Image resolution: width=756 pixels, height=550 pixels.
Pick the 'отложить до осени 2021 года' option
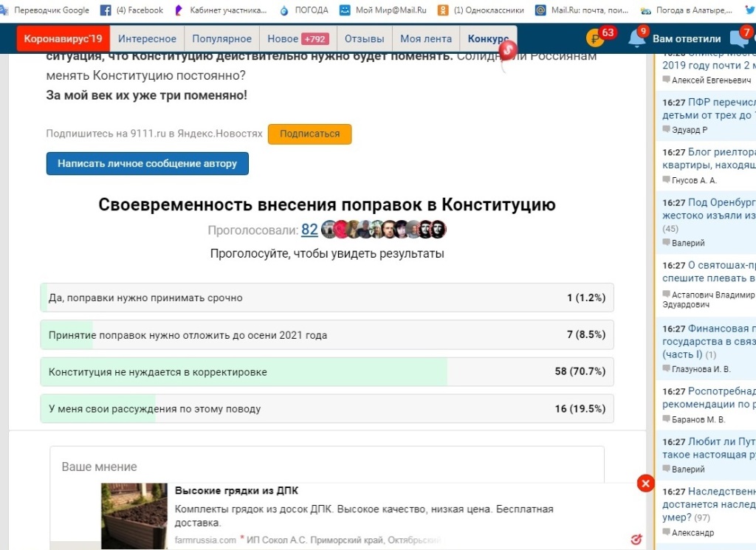pyautogui.click(x=326, y=335)
